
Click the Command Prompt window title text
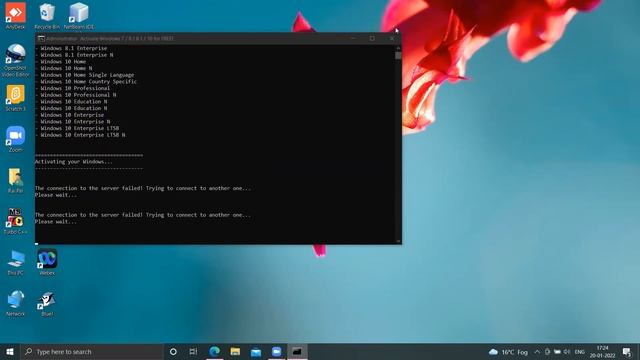110,38
